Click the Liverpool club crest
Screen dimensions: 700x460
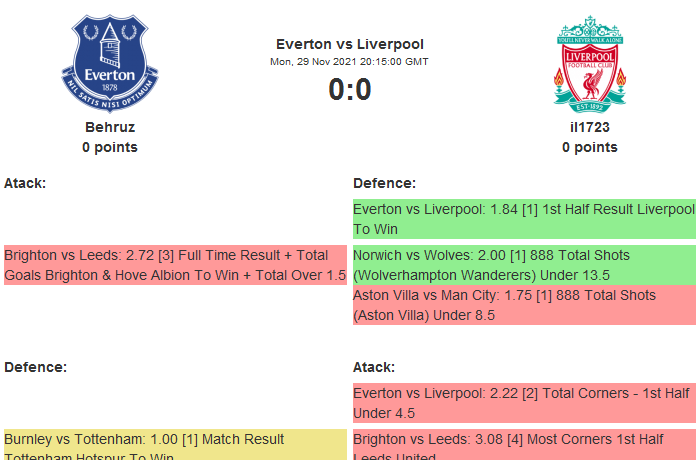[590, 63]
